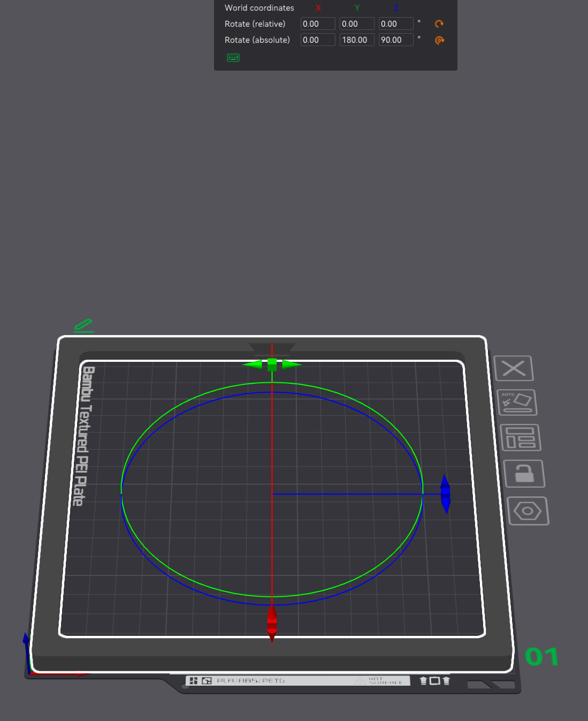The image size is (588, 721).
Task: Click the Rotate (absolute) Y field showing 180.00
Action: click(357, 40)
